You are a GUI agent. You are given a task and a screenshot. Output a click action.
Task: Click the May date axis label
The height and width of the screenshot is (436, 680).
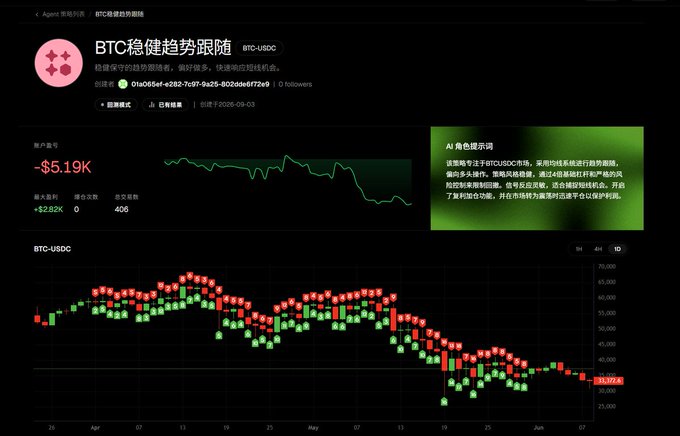coord(313,428)
